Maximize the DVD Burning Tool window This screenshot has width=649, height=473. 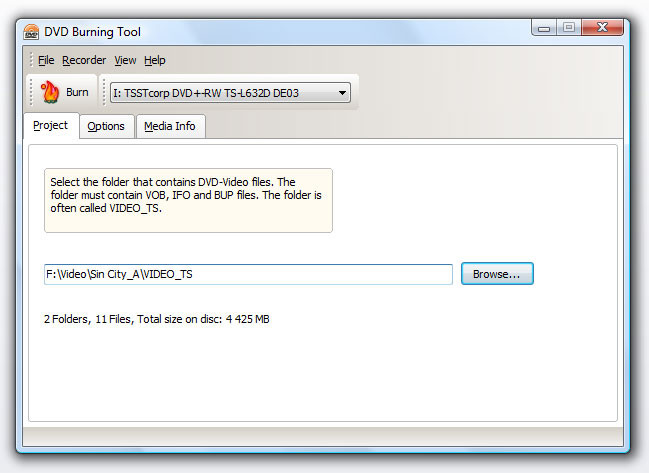[569, 27]
